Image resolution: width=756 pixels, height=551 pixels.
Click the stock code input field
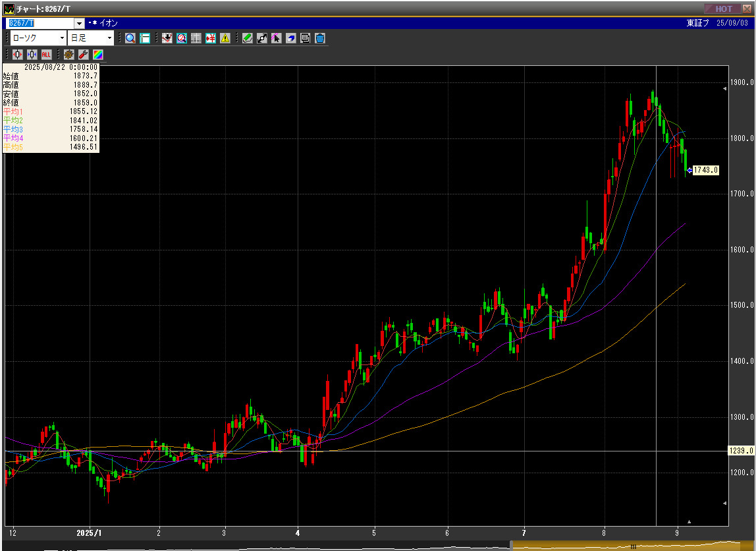[40, 23]
